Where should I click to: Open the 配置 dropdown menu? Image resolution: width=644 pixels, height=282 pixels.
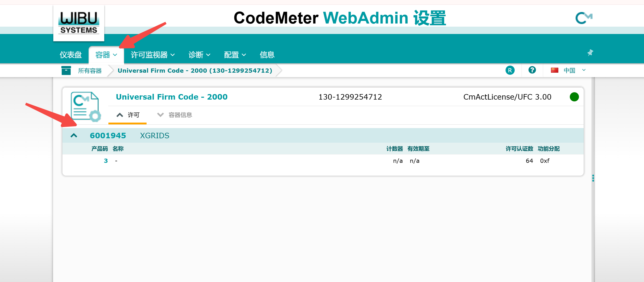pyautogui.click(x=235, y=55)
